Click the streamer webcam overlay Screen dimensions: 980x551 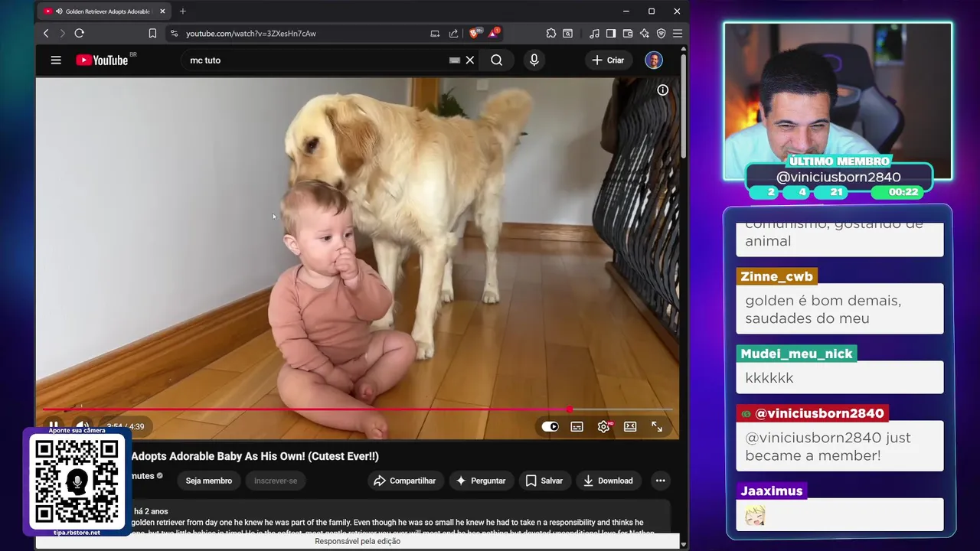tap(838, 99)
